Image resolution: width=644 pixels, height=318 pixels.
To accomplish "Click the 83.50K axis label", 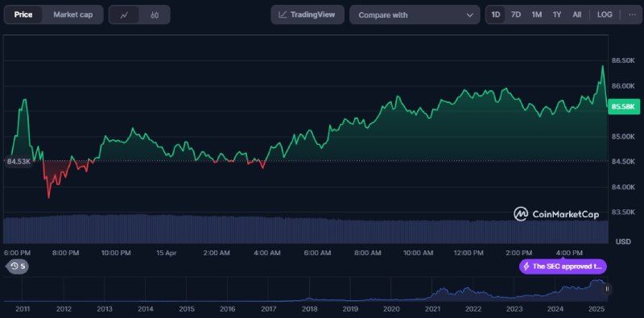I will click(623, 212).
